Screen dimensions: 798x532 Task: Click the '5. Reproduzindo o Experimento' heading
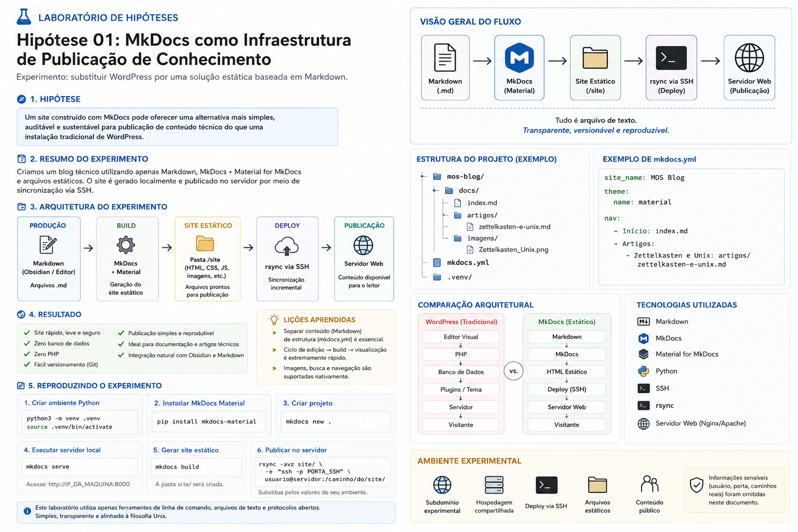click(x=95, y=385)
